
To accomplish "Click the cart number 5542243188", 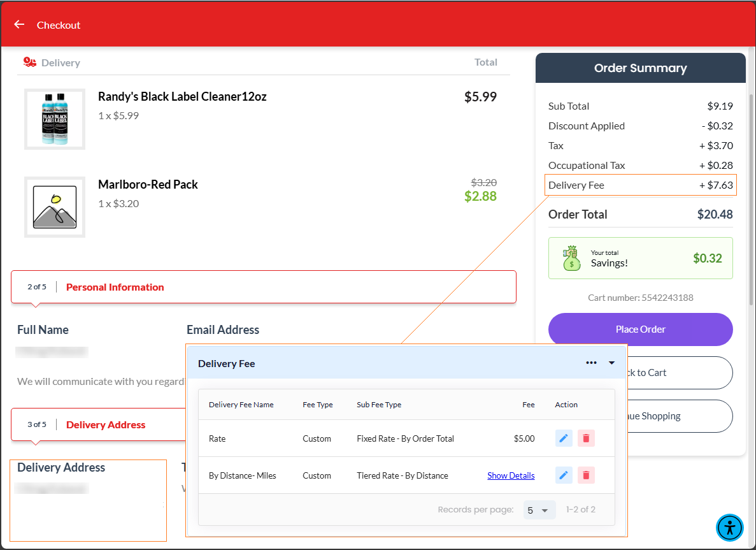I will 667,298.
